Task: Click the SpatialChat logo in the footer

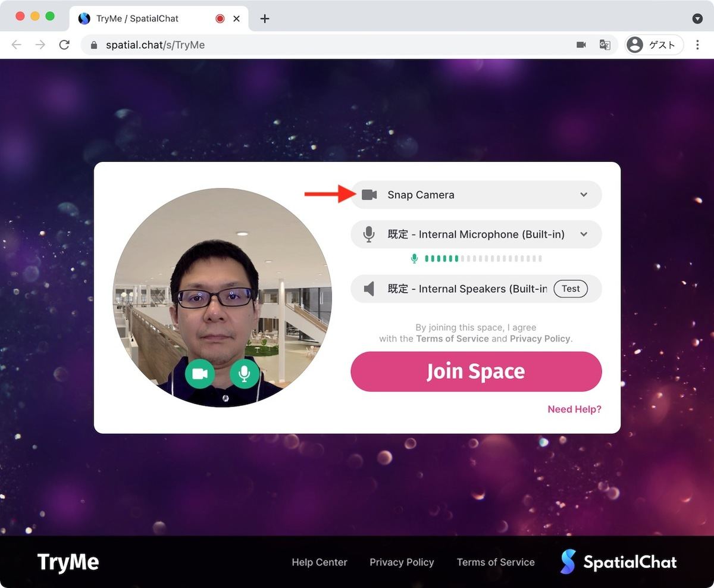Action: [x=619, y=562]
